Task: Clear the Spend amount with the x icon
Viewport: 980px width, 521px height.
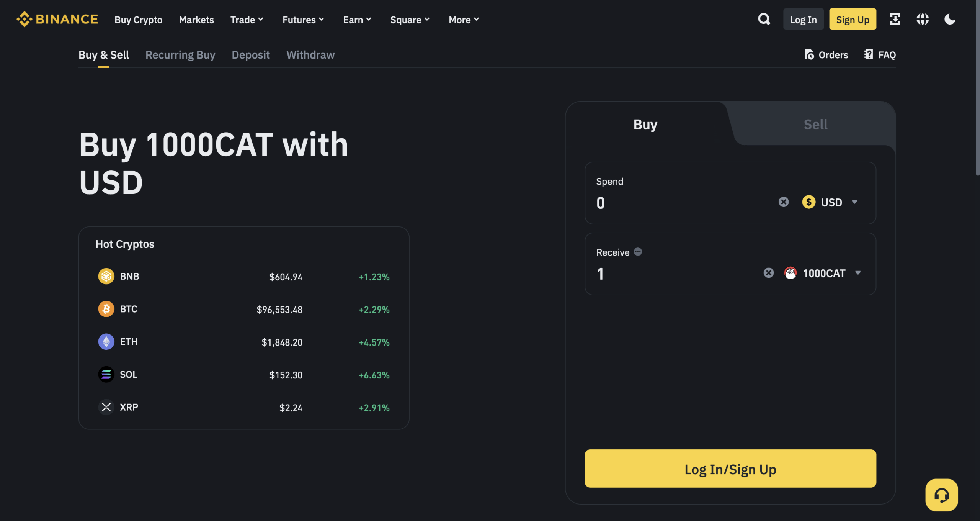Action: tap(783, 202)
